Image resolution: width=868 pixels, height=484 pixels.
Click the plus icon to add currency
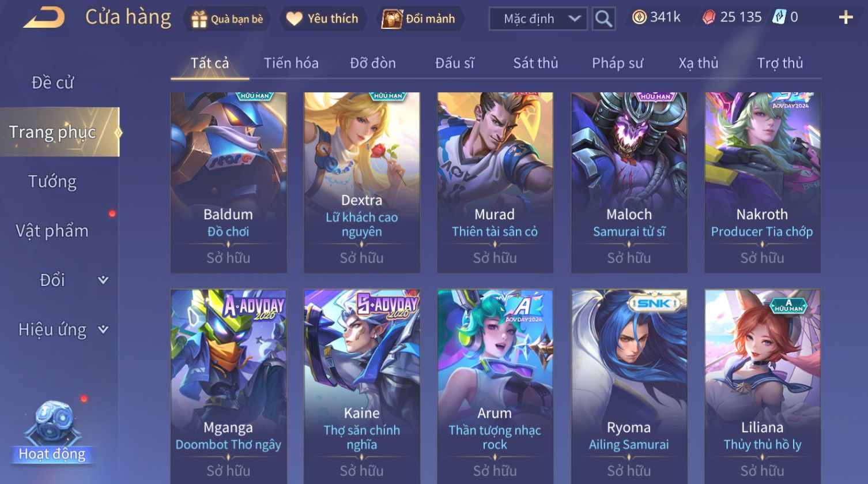846,17
